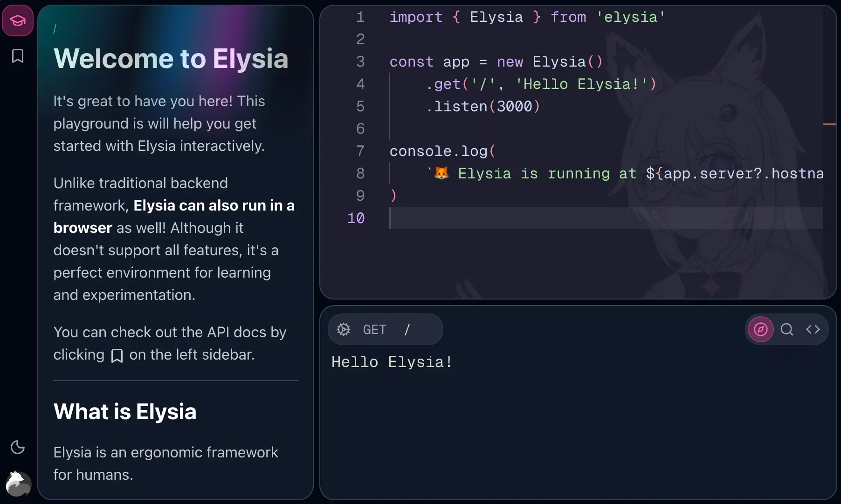
Task: Place cursor on the .get('/', 'Hello Elysia!') line
Action: [x=541, y=84]
